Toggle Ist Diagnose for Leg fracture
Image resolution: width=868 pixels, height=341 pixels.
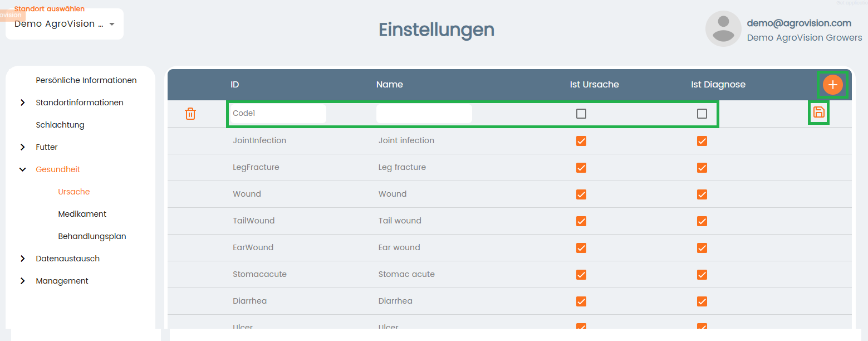point(702,168)
